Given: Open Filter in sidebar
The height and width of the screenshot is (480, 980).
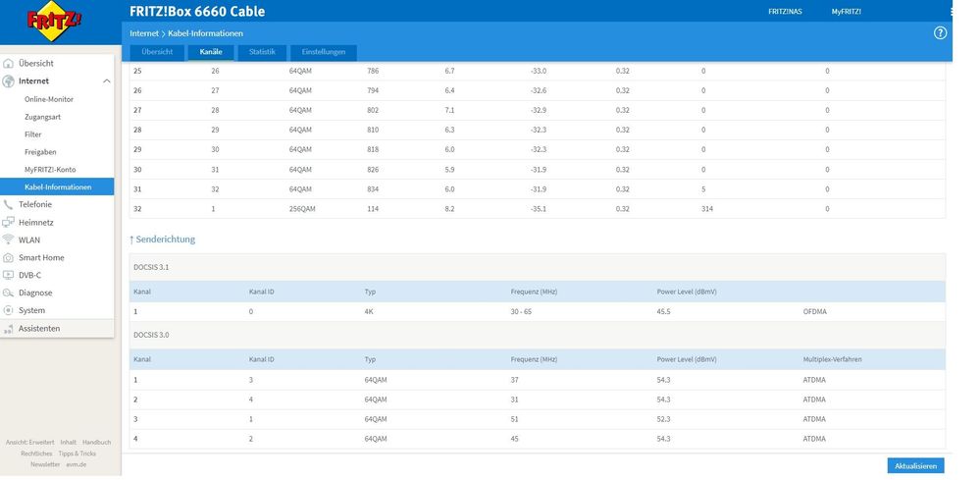Looking at the screenshot, I should tap(33, 134).
